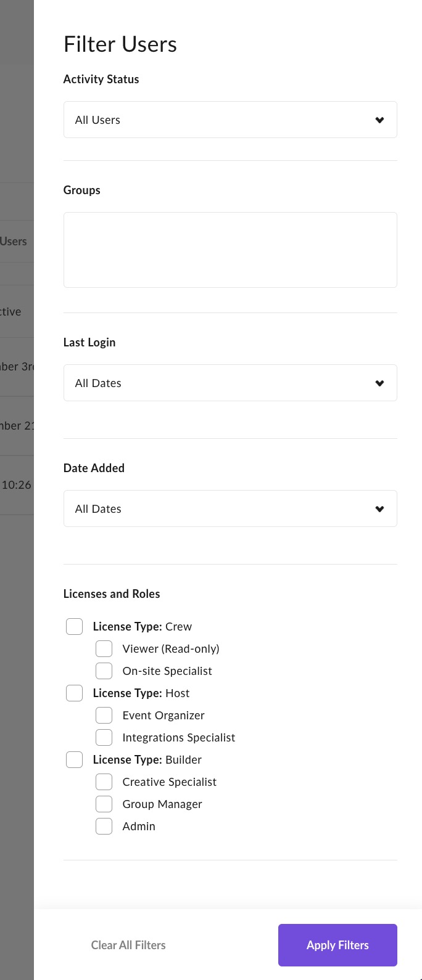Image resolution: width=422 pixels, height=980 pixels.
Task: Click the Last Login dropdown chevron
Action: [x=379, y=383]
